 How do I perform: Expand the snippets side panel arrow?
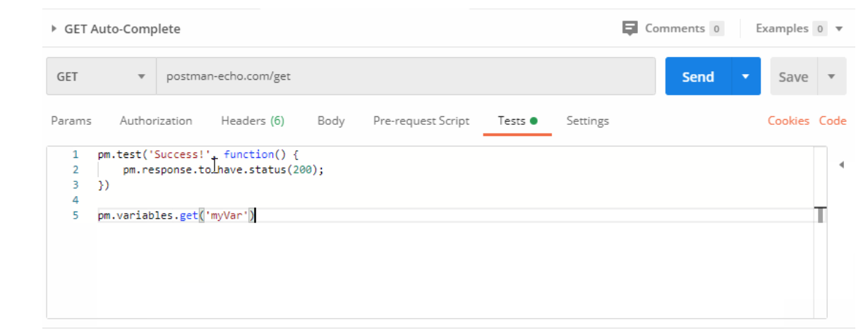pyautogui.click(x=841, y=164)
